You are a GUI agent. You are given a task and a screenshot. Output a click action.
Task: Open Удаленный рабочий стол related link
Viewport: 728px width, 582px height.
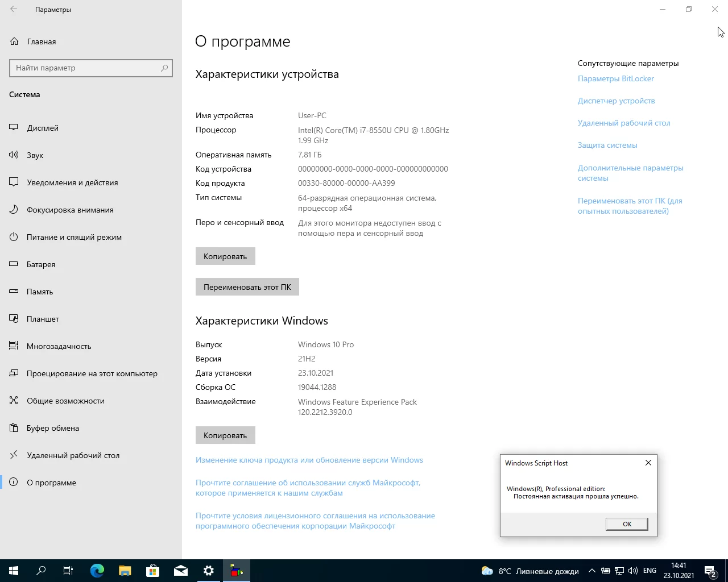point(624,123)
